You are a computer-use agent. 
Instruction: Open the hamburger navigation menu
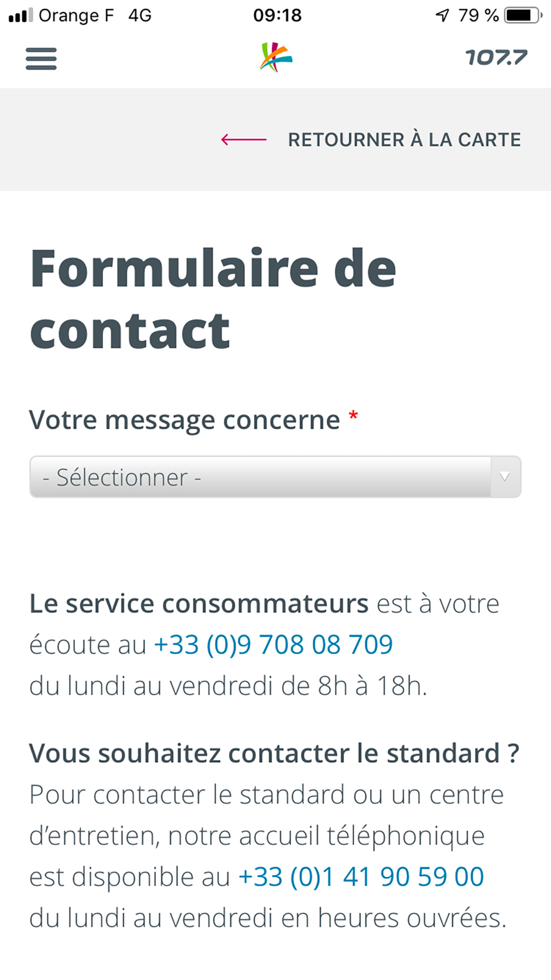tap(41, 58)
